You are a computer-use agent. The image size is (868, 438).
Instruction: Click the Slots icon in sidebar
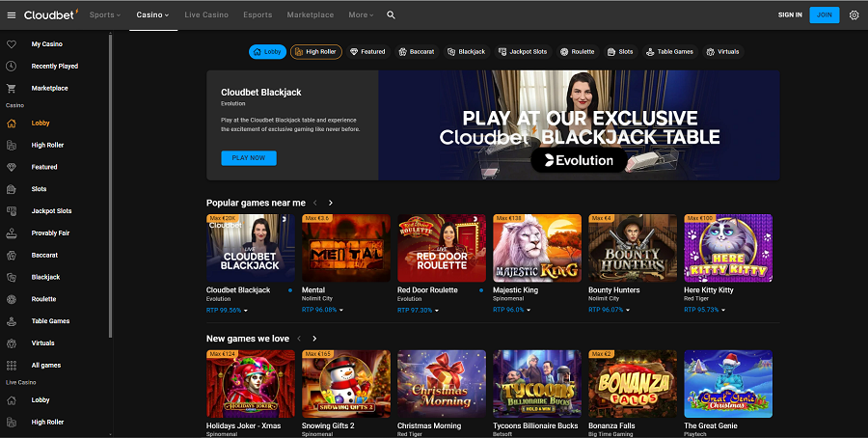(11, 189)
